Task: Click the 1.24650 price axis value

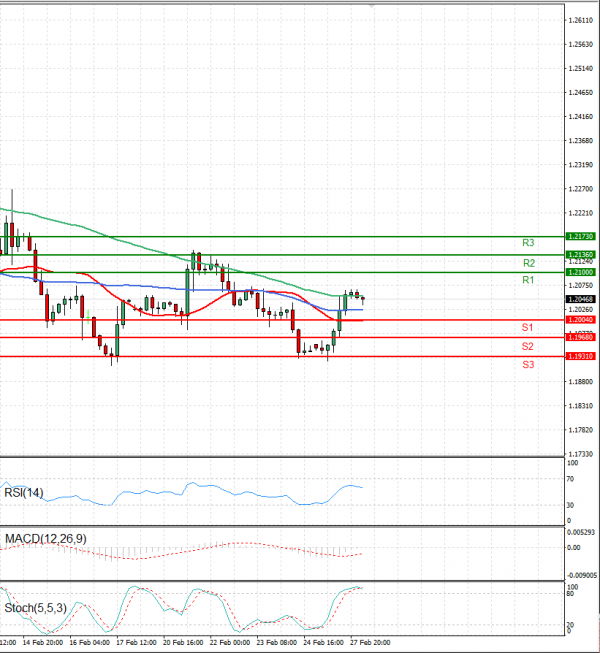Action: tap(581, 93)
